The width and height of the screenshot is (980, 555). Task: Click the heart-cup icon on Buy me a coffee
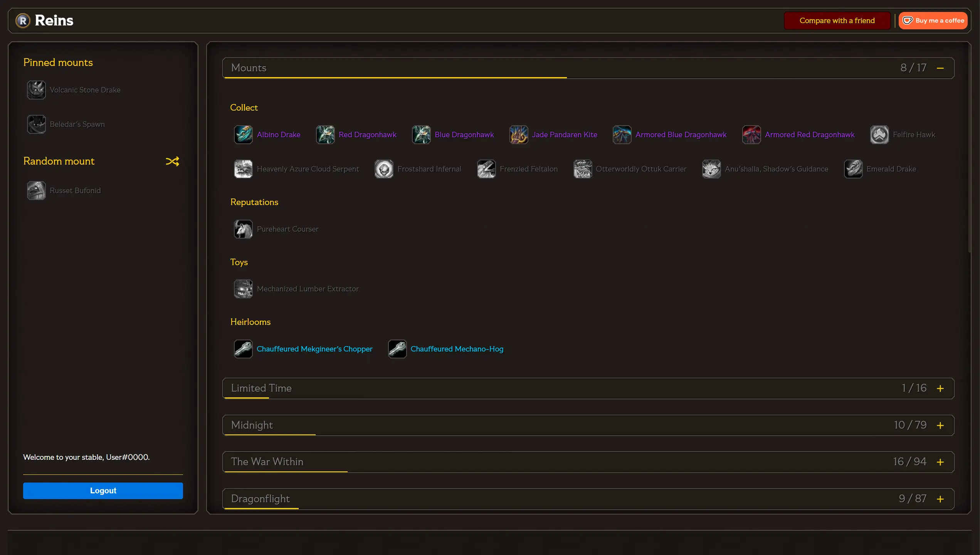tap(908, 20)
